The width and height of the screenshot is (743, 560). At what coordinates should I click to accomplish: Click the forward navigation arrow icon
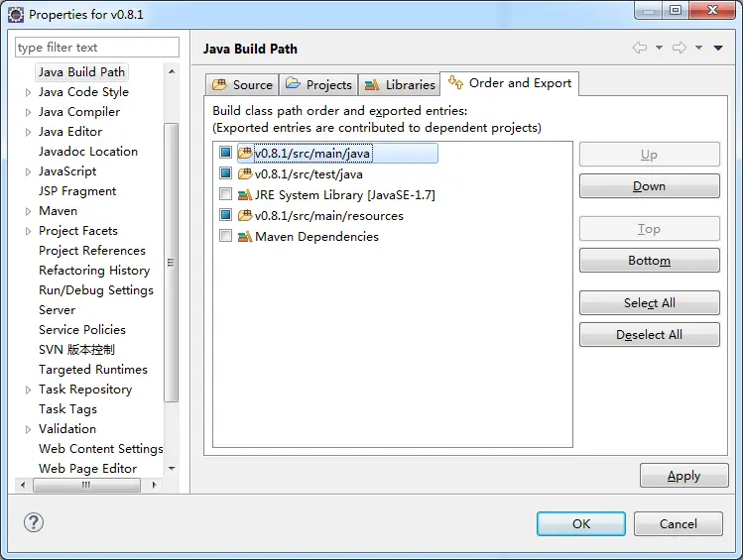tap(680, 48)
